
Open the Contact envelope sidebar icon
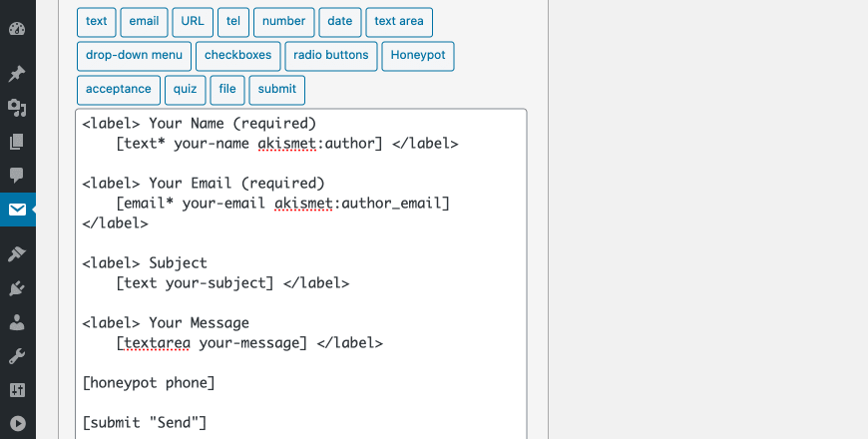[17, 210]
